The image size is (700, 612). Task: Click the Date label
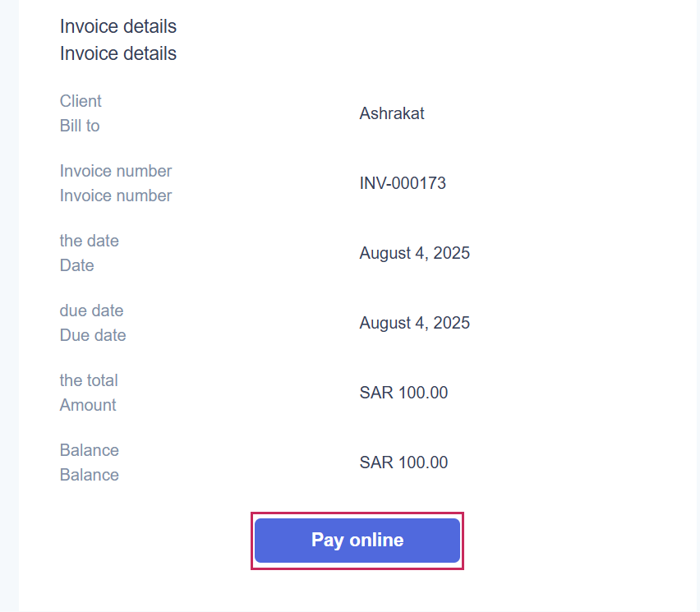click(76, 265)
